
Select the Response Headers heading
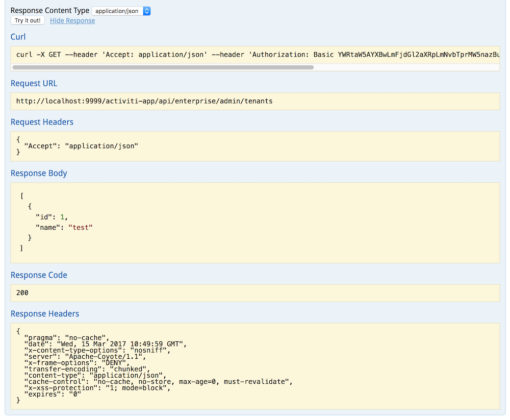click(x=45, y=313)
